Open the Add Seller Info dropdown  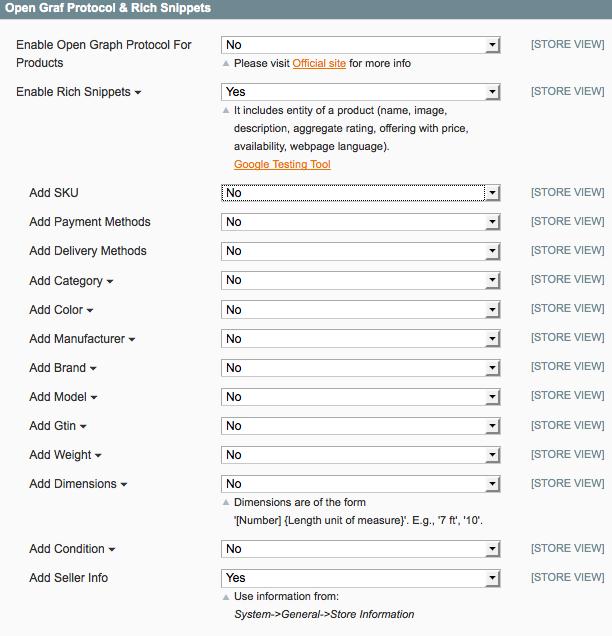pyautogui.click(x=360, y=578)
